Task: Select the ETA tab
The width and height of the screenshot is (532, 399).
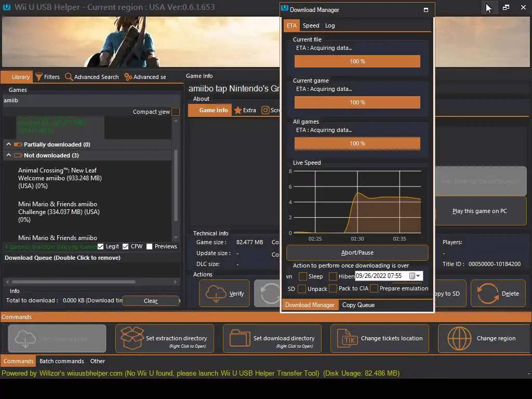Action: pos(291,25)
